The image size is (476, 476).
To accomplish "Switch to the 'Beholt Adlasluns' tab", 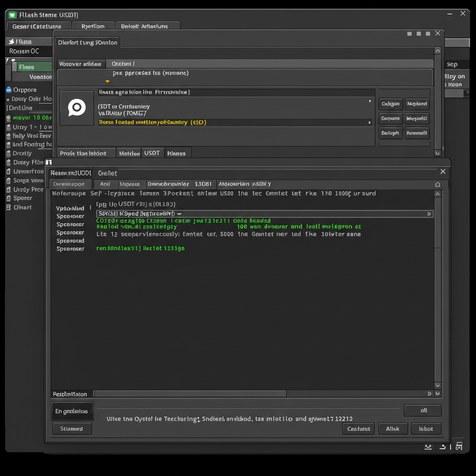I will tap(147, 26).
